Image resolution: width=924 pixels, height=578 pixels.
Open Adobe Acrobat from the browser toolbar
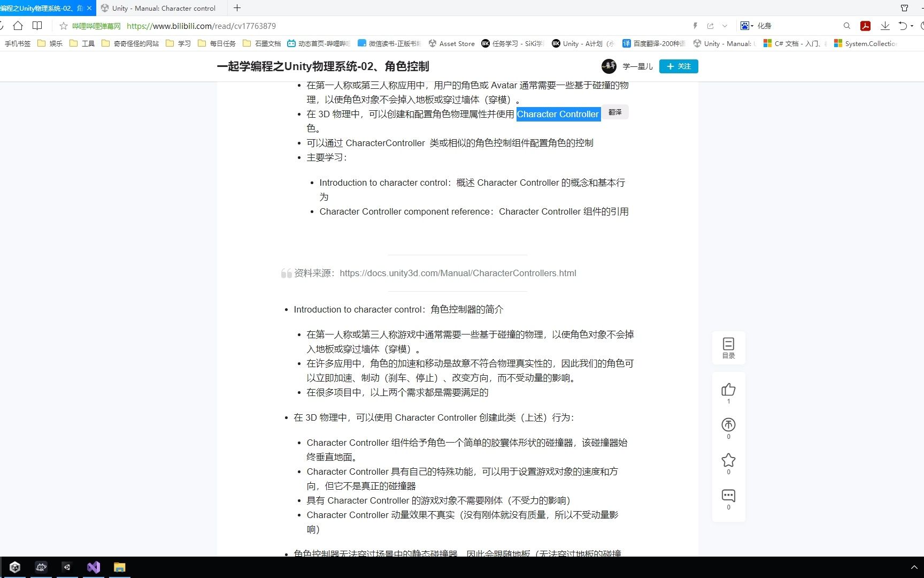pyautogui.click(x=865, y=26)
